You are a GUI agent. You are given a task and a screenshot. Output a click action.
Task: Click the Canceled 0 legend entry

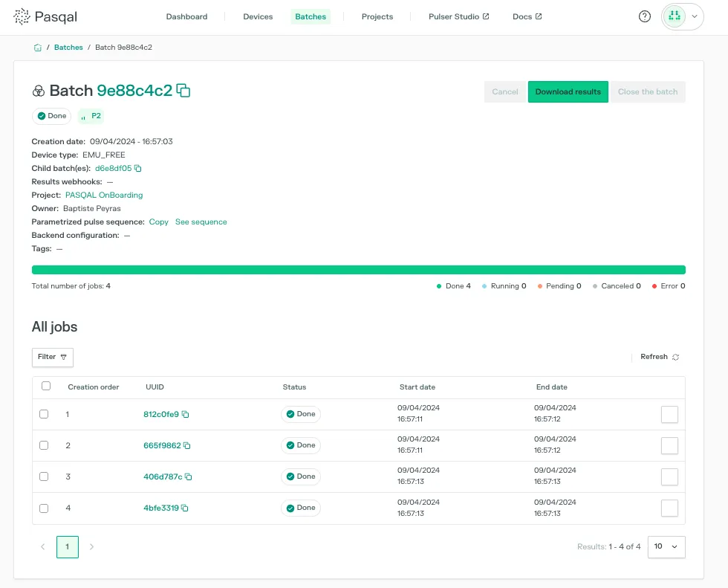(x=617, y=286)
